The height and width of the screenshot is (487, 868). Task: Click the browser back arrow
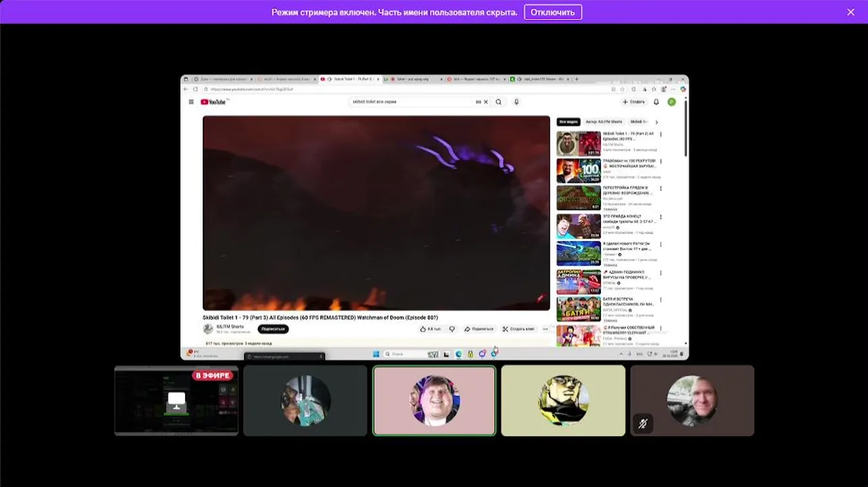(x=187, y=89)
